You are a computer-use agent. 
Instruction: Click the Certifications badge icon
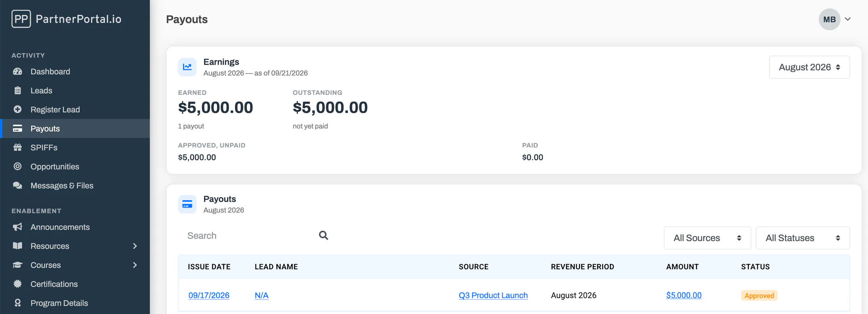[x=17, y=284]
